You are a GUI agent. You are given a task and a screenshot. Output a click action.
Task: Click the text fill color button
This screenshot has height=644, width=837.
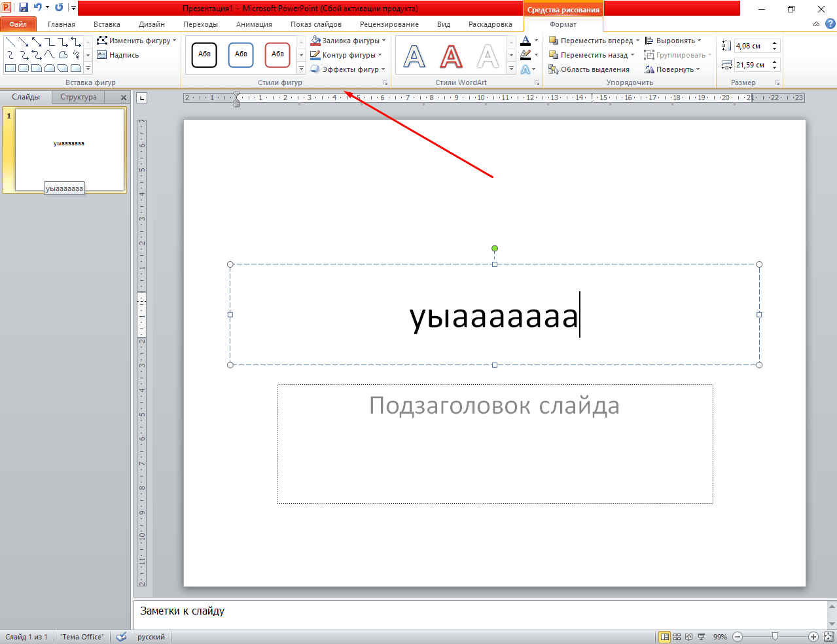[525, 41]
